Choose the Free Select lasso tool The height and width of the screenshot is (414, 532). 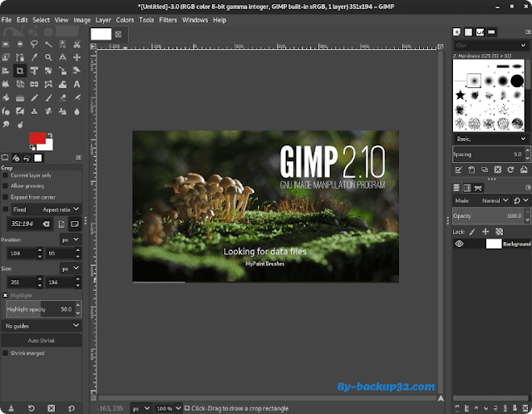pyautogui.click(x=34, y=44)
